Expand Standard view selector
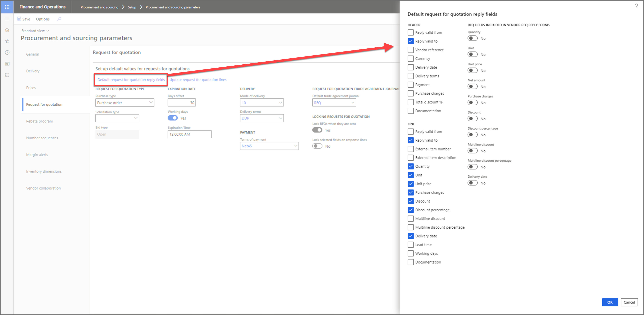This screenshot has width=644, height=315. (x=35, y=31)
